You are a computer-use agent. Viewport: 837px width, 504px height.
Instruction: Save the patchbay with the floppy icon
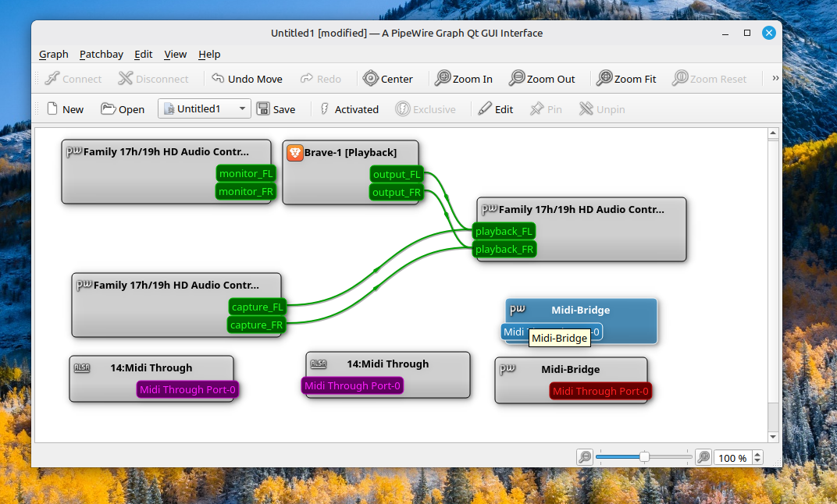click(263, 109)
